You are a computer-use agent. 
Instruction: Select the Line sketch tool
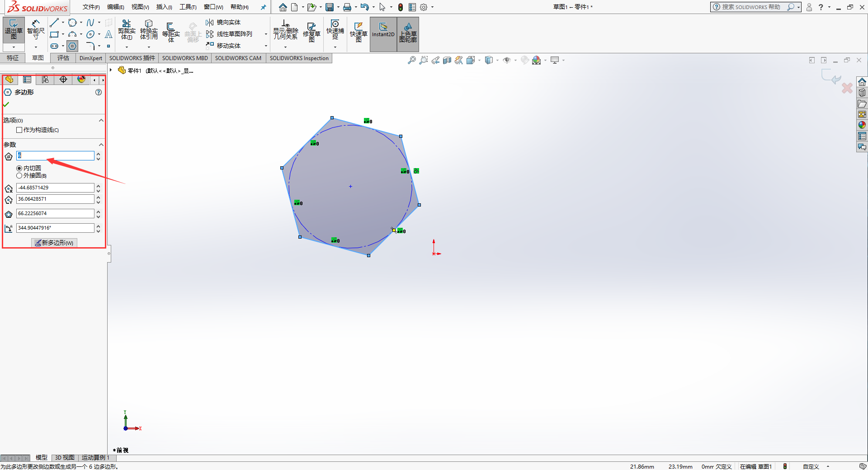coord(54,23)
